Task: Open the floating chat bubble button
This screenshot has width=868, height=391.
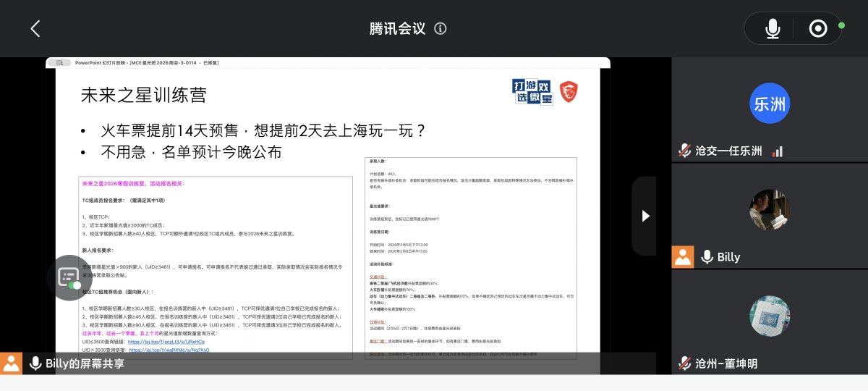Action: pyautogui.click(x=69, y=277)
